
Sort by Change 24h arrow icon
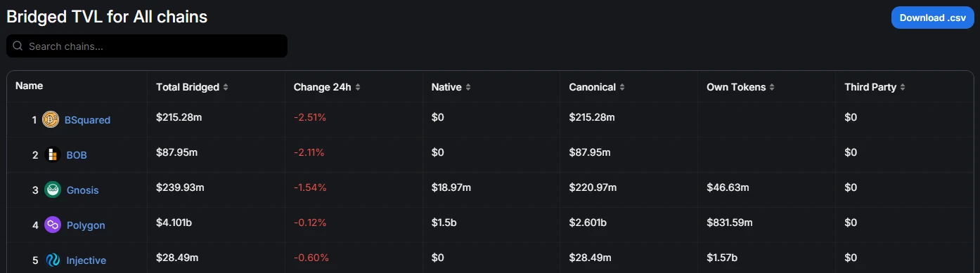click(358, 88)
